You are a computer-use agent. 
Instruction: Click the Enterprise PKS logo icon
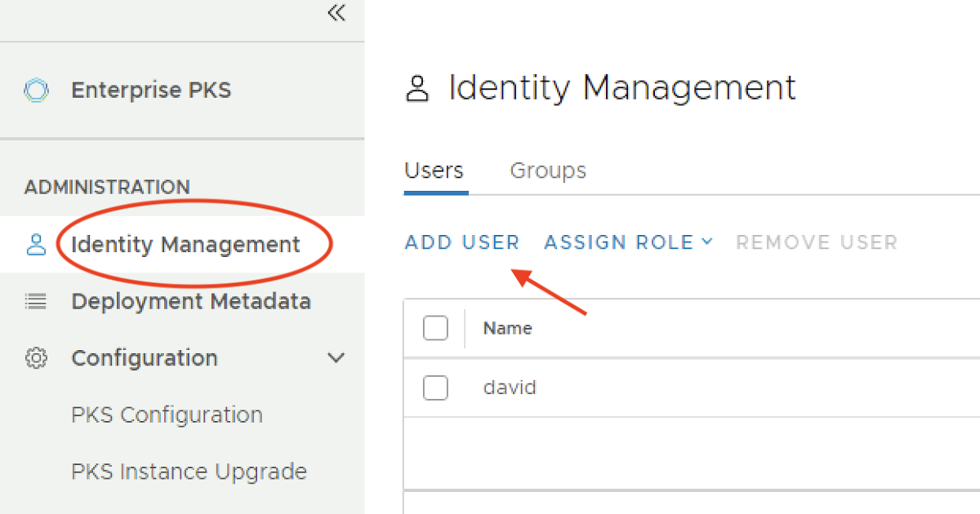coord(37,90)
